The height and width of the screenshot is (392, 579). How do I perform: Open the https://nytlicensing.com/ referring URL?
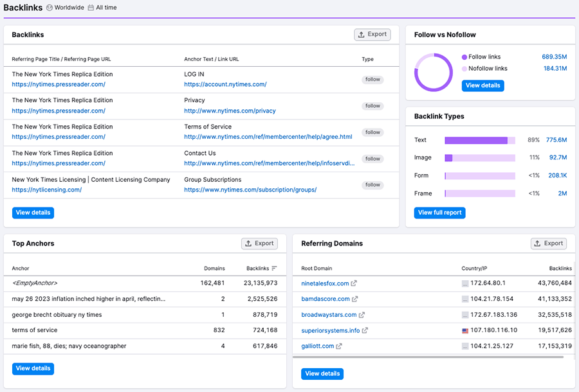(x=47, y=190)
